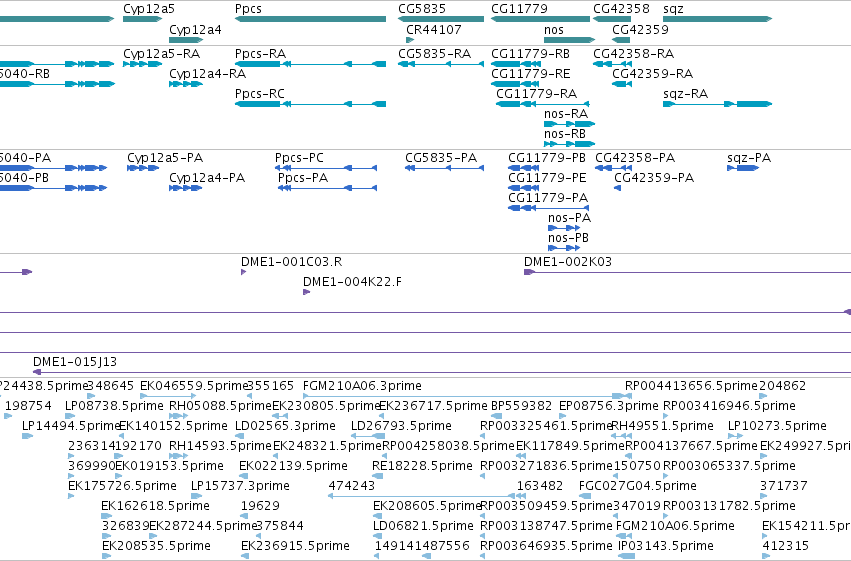
Task: Click the nos-RB transcript label
Action: point(564,134)
